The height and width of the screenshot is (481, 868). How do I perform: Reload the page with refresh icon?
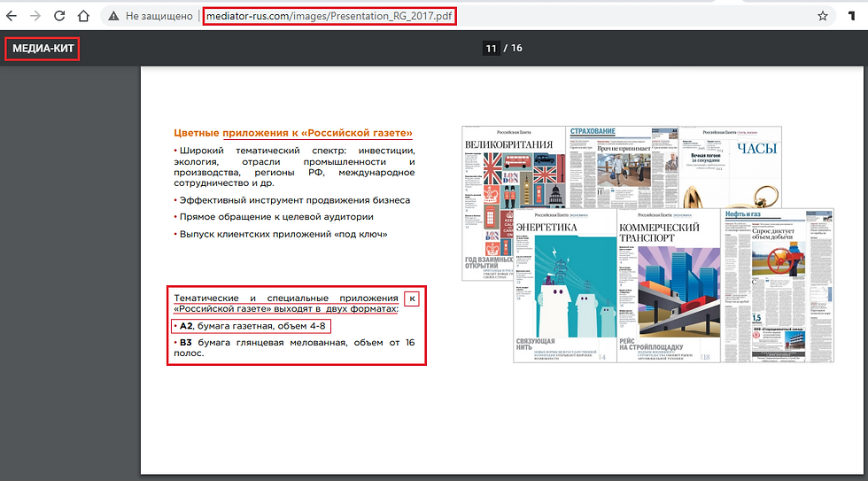[59, 16]
